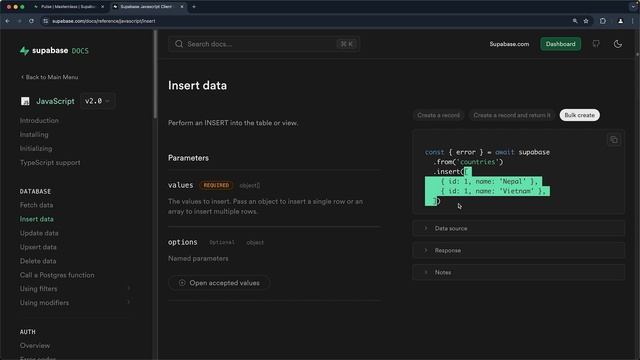
Task: Open the Installing page
Action: tap(34, 135)
